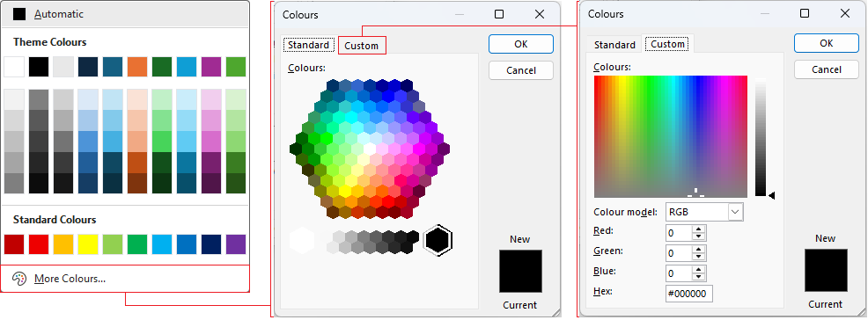Click the white centre hexagon in colour honeycomb
This screenshot has width=868, height=320.
[370, 149]
